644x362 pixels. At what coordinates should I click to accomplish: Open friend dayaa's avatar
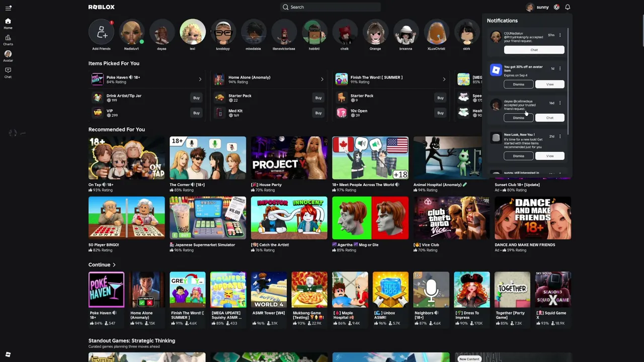coord(162,33)
